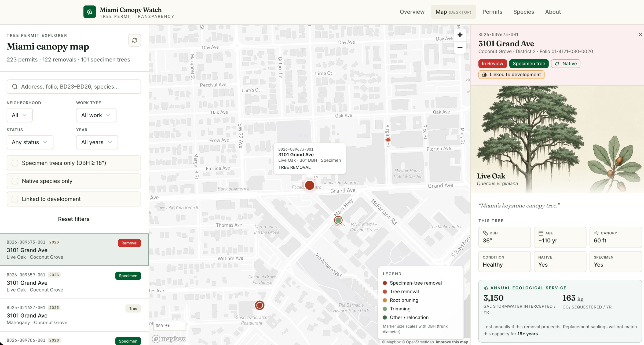Click the building icon in Linked to development badge

click(484, 75)
